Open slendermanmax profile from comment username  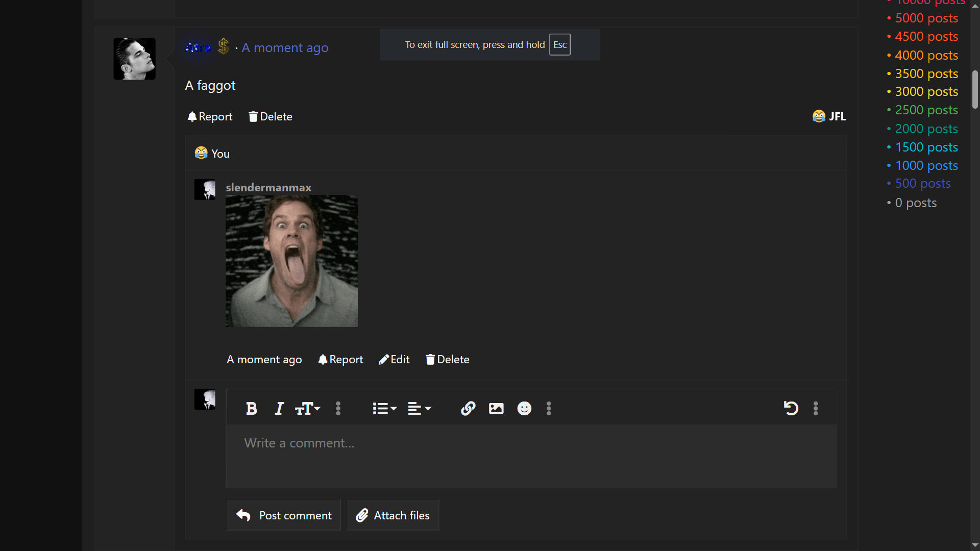(x=268, y=188)
